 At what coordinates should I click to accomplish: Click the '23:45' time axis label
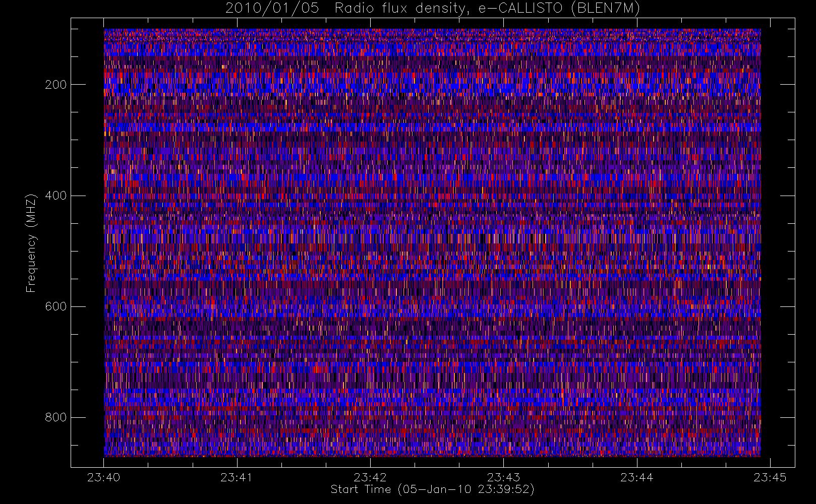tap(770, 477)
